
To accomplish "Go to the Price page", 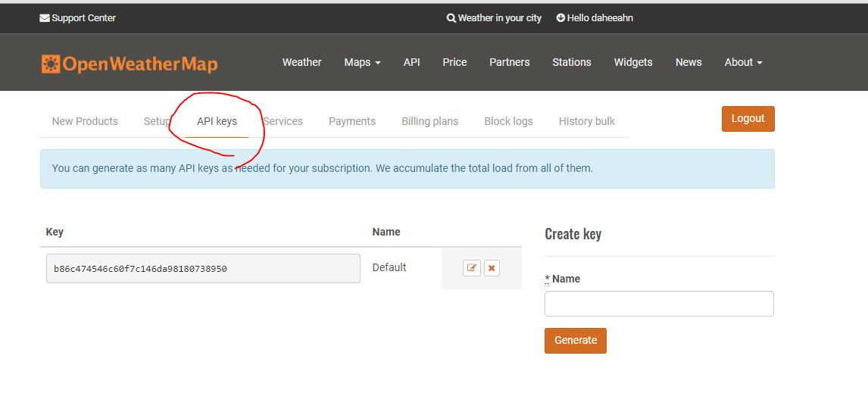I will click(454, 63).
